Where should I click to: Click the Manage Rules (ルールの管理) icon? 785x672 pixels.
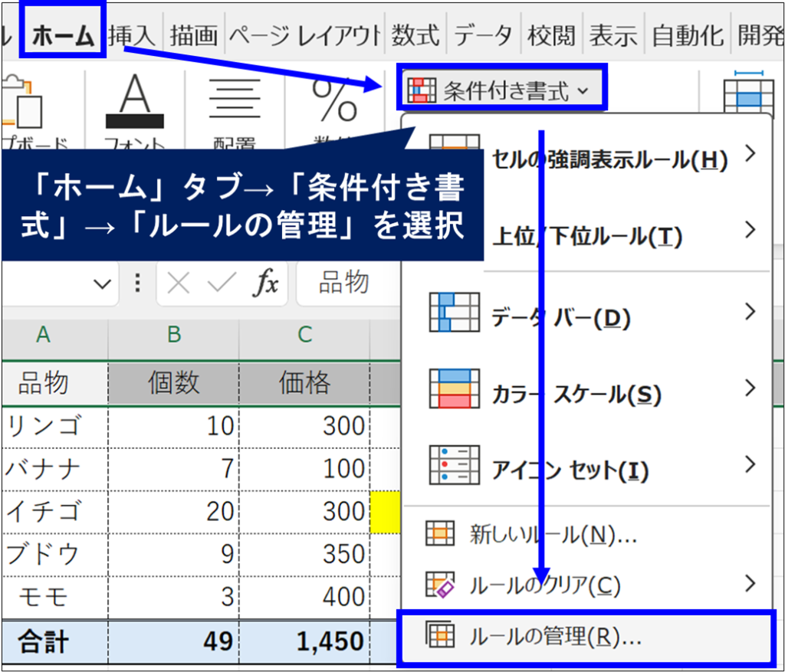(440, 635)
